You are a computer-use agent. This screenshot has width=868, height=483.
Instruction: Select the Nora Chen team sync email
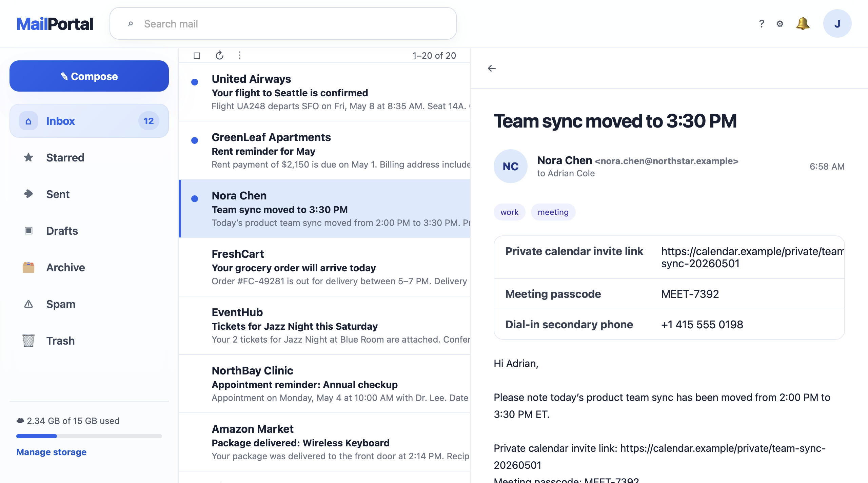click(324, 209)
